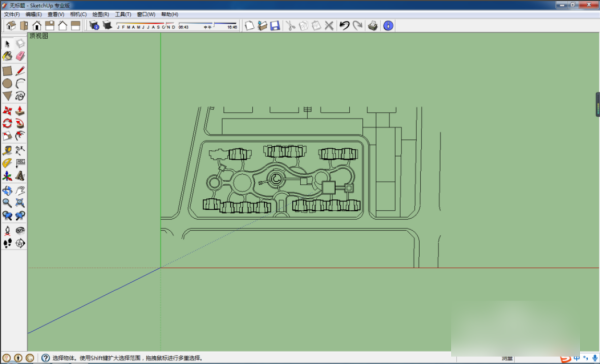Select the pink Eraser tool
The height and width of the screenshot is (364, 600).
tap(20, 57)
